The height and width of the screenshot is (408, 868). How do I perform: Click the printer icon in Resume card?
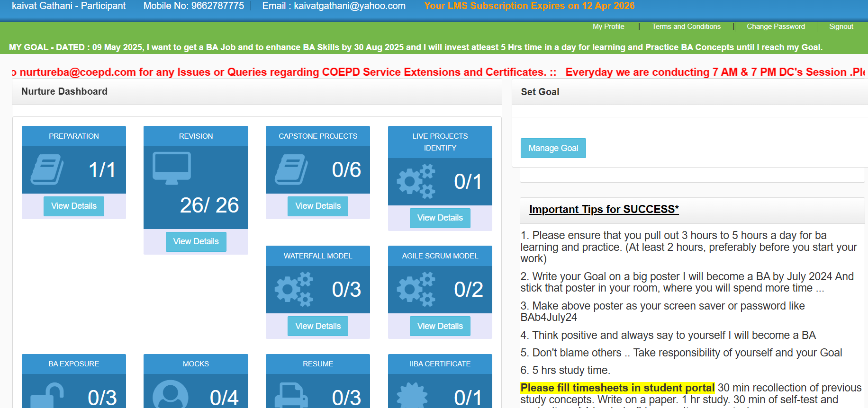(292, 396)
